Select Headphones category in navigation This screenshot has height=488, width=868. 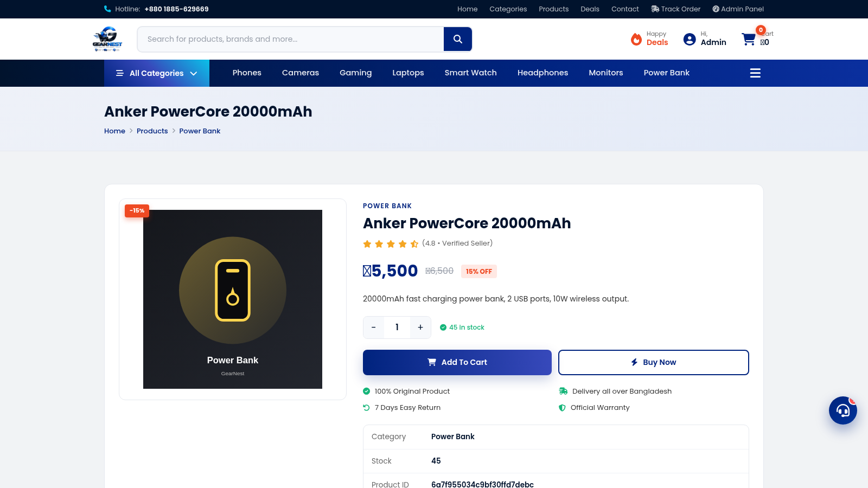tap(543, 73)
